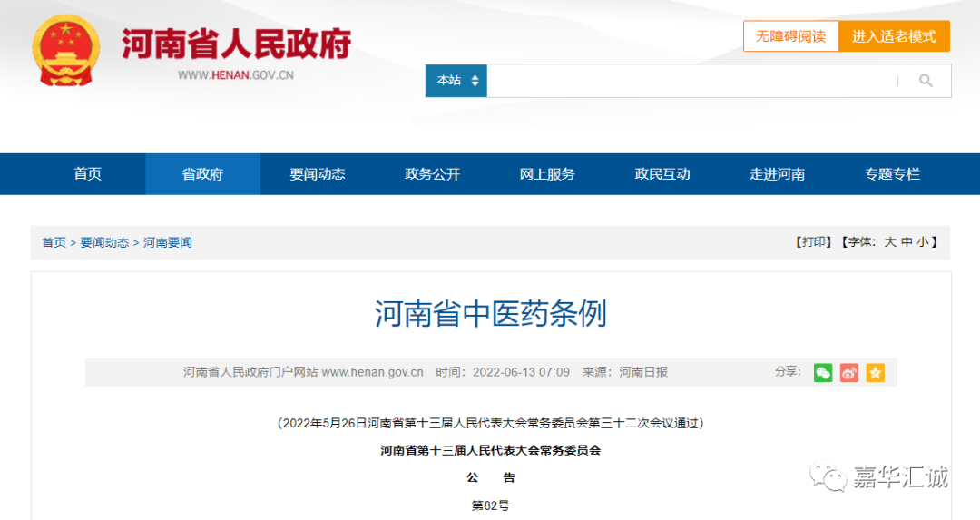Screen dimensions: 980x520
Task: Share article via WeChat icon
Action: (x=823, y=372)
